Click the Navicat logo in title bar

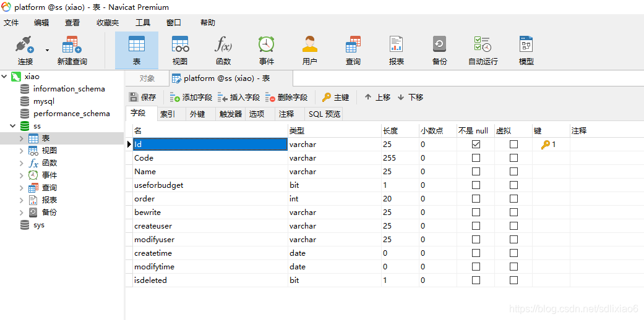point(7,7)
